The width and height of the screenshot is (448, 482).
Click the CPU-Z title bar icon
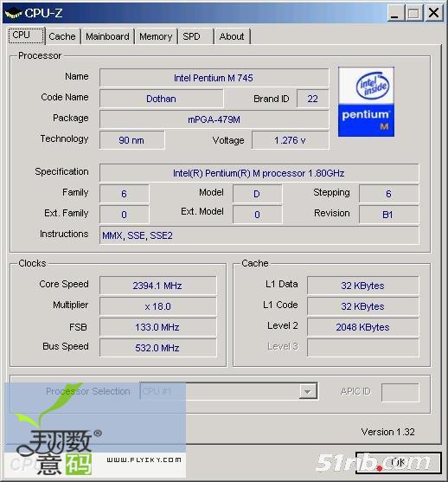(x=13, y=13)
